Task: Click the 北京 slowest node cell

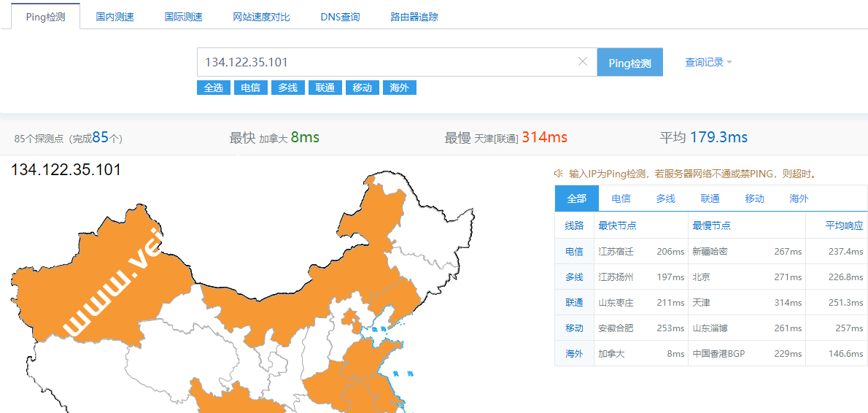Action: (x=701, y=277)
